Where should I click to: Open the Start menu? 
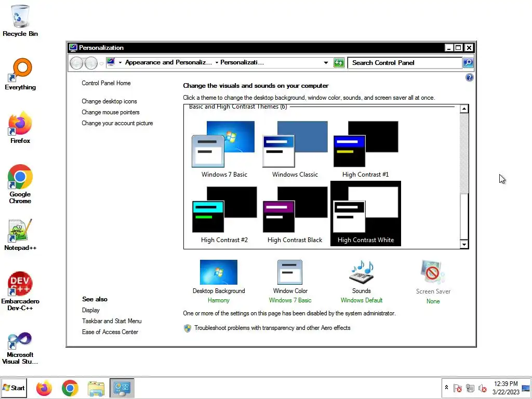click(x=14, y=388)
